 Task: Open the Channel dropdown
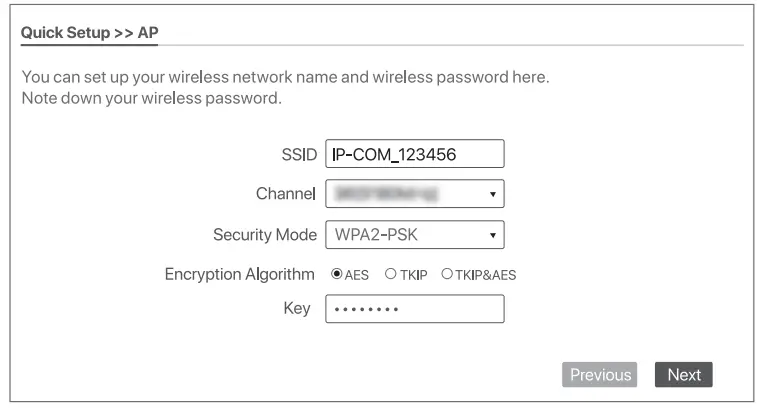coord(414,193)
